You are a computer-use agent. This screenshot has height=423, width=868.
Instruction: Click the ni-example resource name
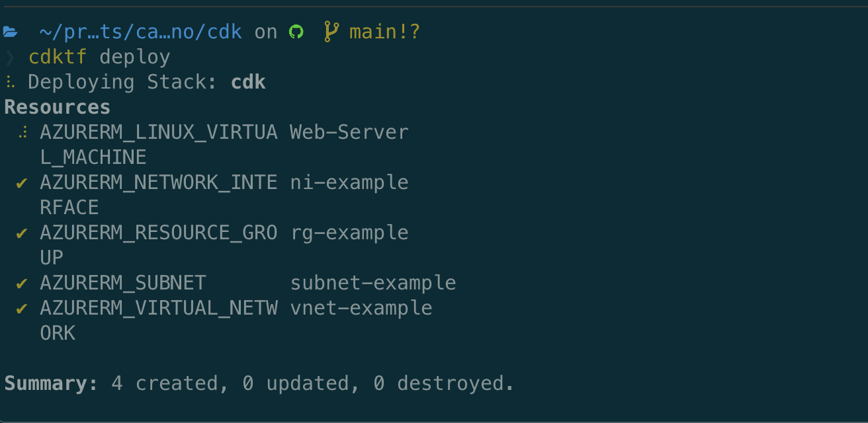click(x=349, y=182)
